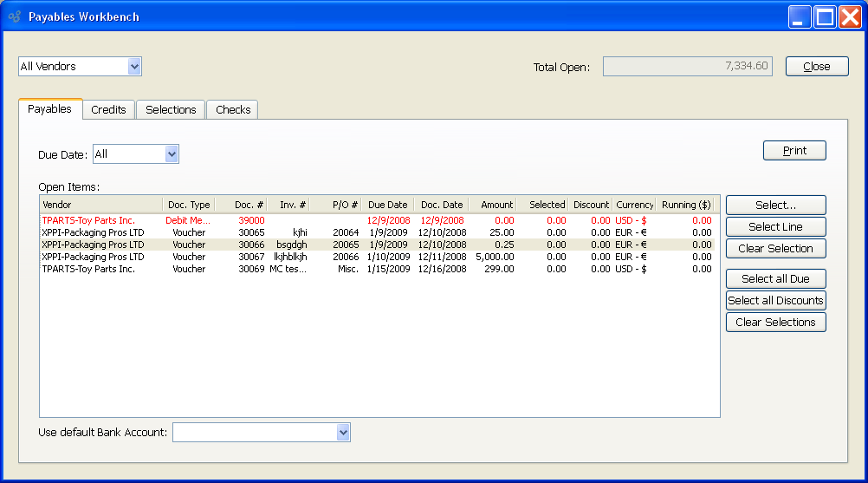The height and width of the screenshot is (483, 868).
Task: Switch to the Selections tab
Action: coord(171,109)
